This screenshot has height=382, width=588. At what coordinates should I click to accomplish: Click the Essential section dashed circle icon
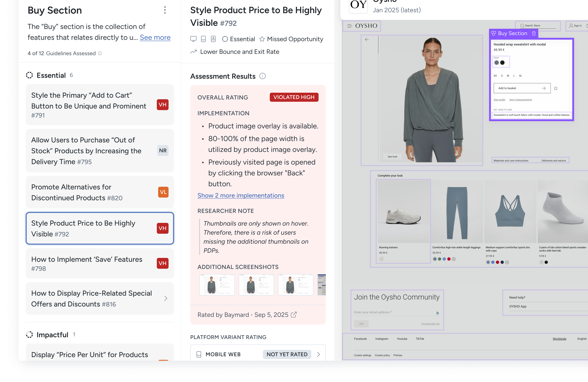click(29, 75)
